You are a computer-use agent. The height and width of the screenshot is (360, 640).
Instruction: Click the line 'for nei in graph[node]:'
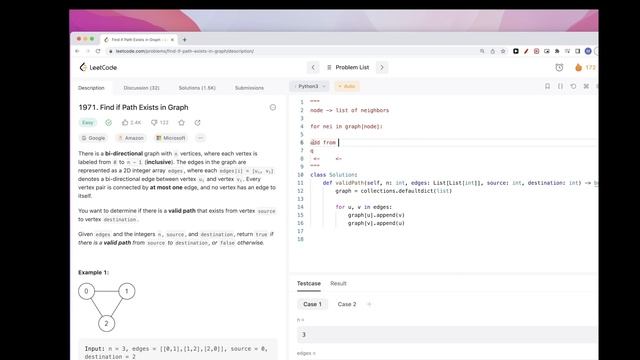(x=346, y=127)
